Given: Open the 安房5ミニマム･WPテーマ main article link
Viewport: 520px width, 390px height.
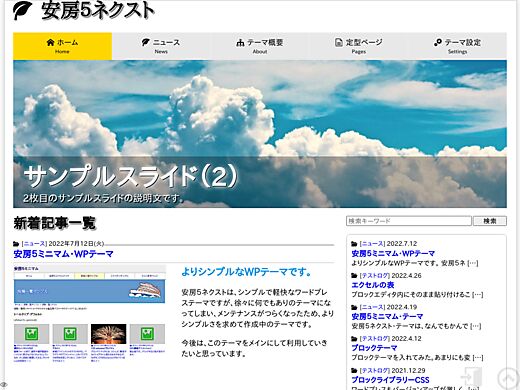Looking at the screenshot, I should click(63, 254).
